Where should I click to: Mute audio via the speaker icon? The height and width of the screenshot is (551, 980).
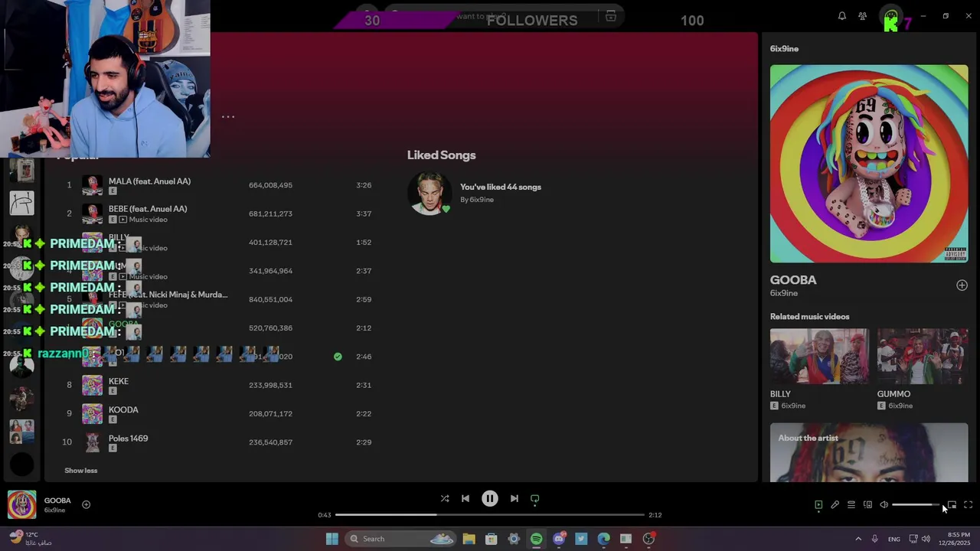click(884, 505)
